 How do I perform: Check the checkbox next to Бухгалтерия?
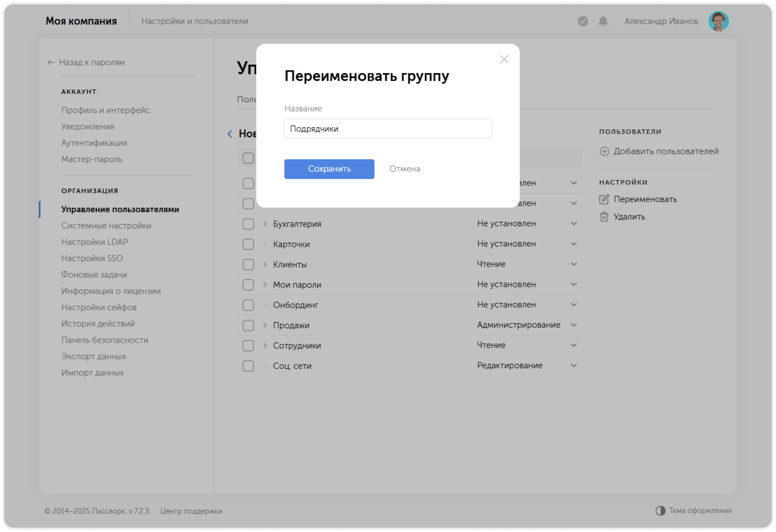tap(248, 223)
